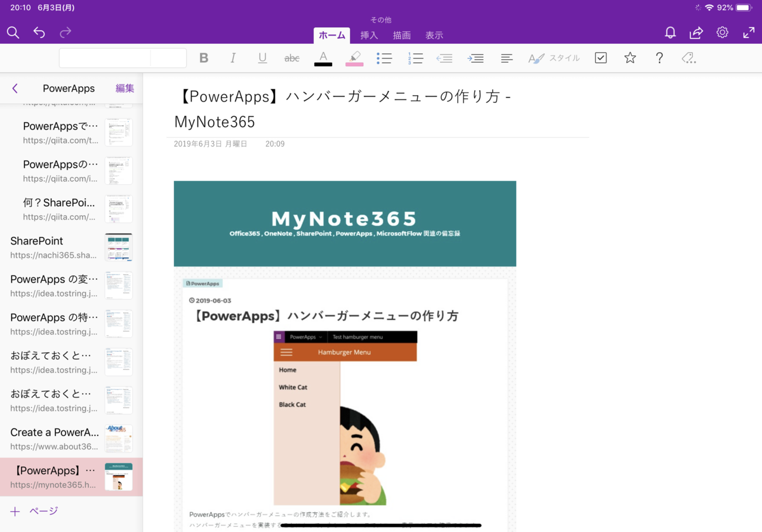Tap the SharePoint page thumbnail
Screen dimensions: 762x532
click(119, 248)
